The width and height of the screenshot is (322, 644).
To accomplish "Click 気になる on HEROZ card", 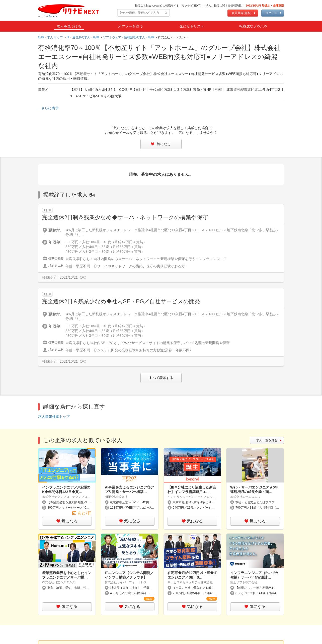I will (130, 521).
